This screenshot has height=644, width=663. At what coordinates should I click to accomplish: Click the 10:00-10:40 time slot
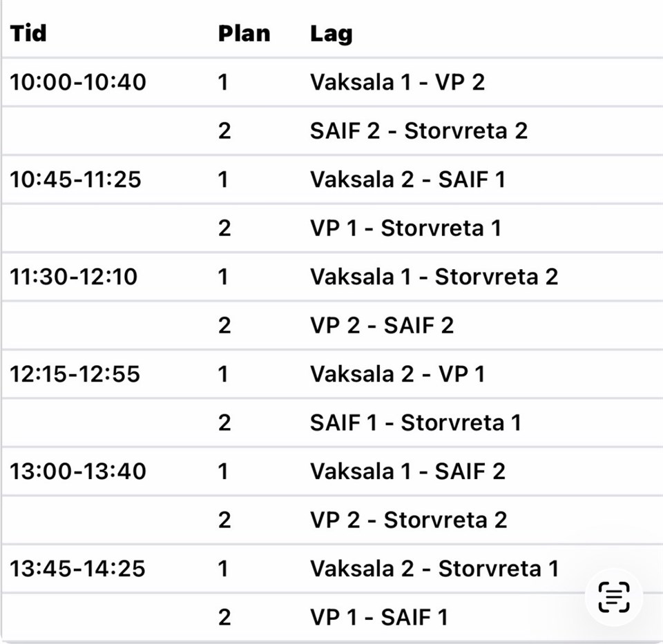click(x=78, y=82)
